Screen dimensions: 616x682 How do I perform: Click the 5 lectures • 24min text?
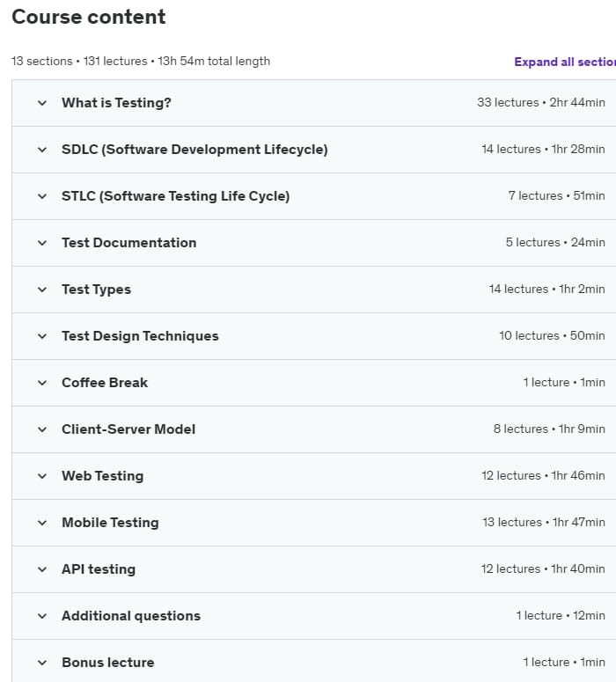555,242
